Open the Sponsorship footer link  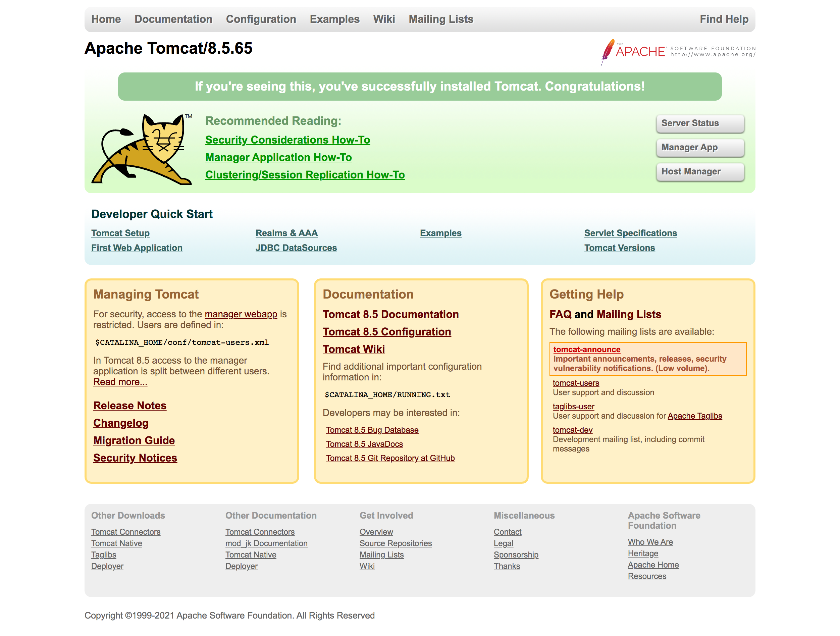tap(516, 554)
